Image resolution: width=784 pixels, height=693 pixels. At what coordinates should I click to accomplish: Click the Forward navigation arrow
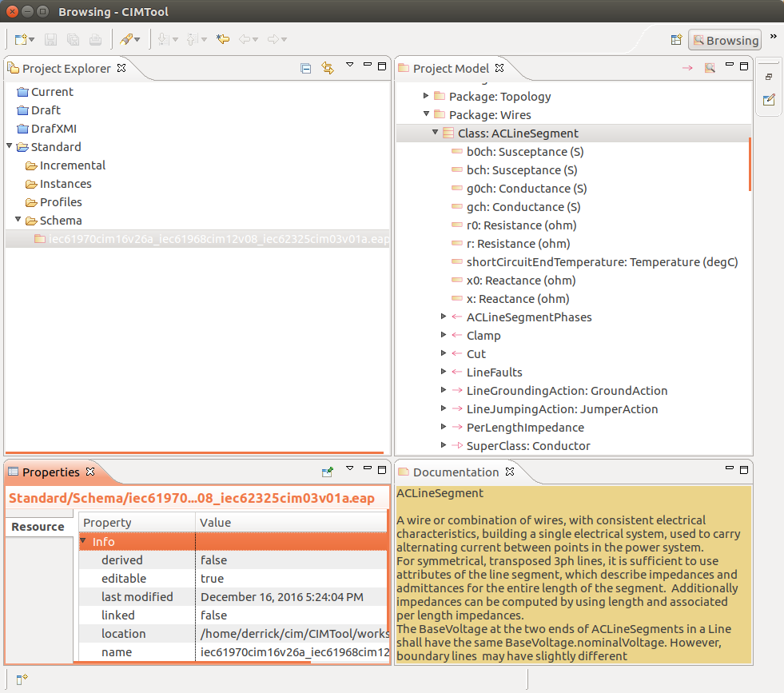[273, 39]
